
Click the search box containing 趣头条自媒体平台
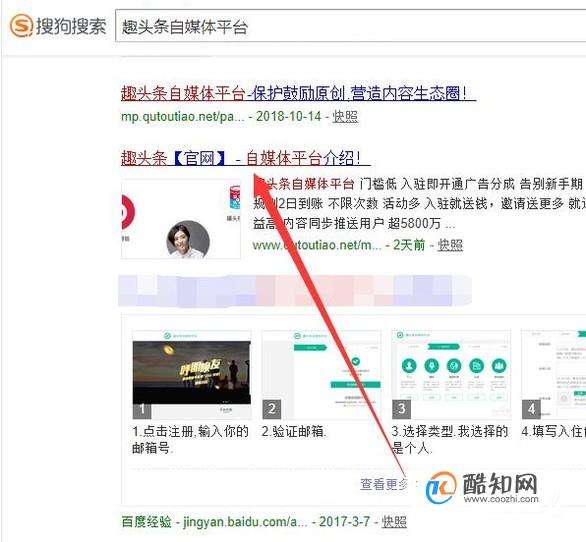point(351,26)
